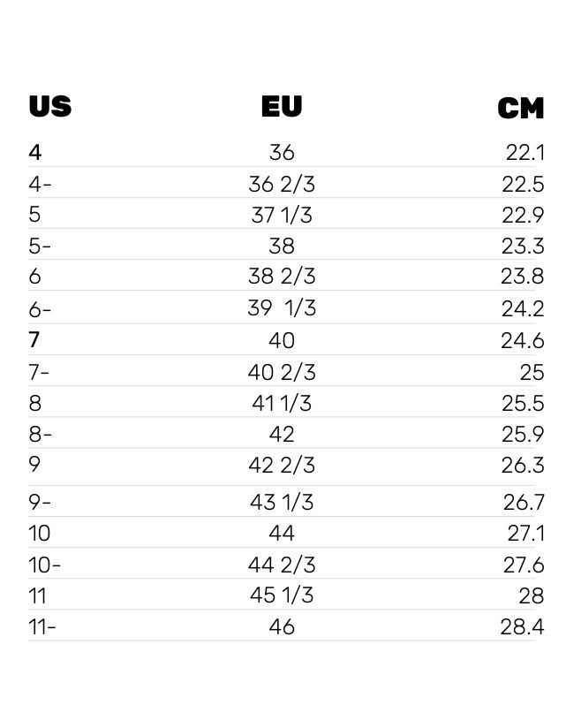Image resolution: width=566 pixels, height=728 pixels.
Task: Select the bold US size 7
Action: point(34,339)
